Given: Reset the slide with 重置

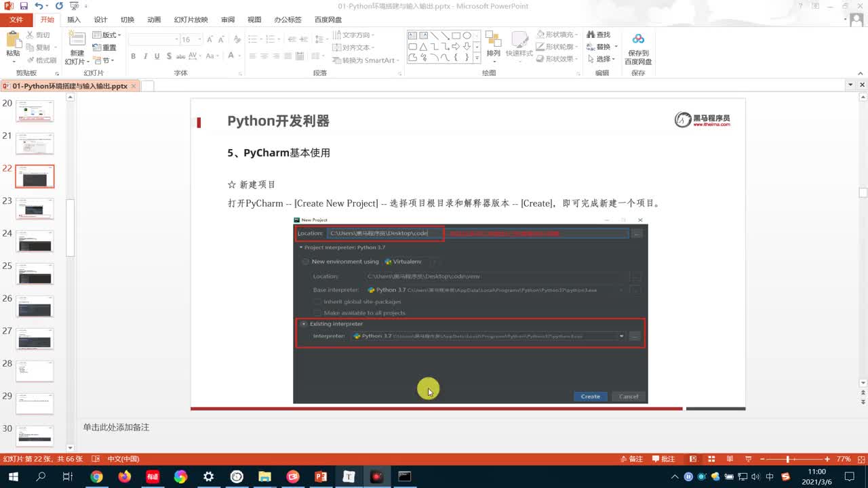Looking at the screenshot, I should (104, 47).
